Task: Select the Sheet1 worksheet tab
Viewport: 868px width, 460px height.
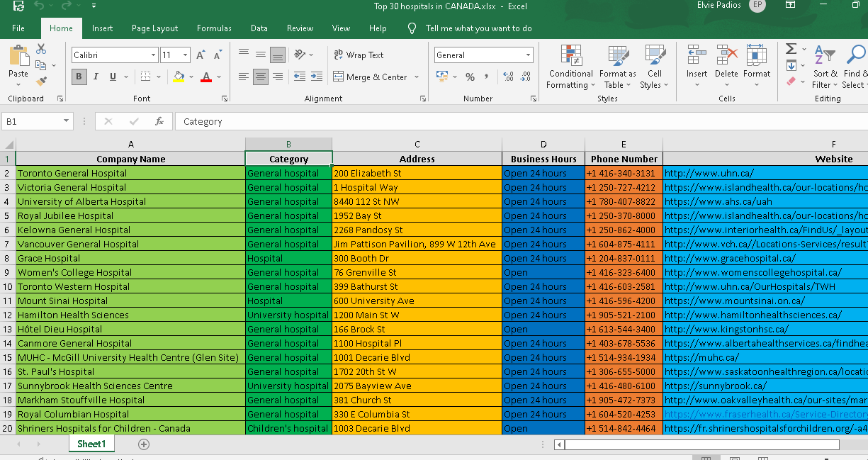Action: tap(91, 444)
